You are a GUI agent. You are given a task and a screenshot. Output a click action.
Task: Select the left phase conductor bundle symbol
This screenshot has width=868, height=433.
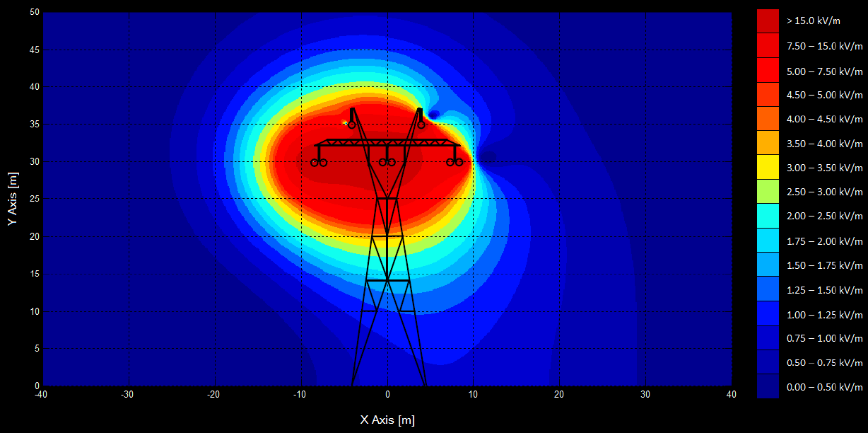[x=318, y=162]
